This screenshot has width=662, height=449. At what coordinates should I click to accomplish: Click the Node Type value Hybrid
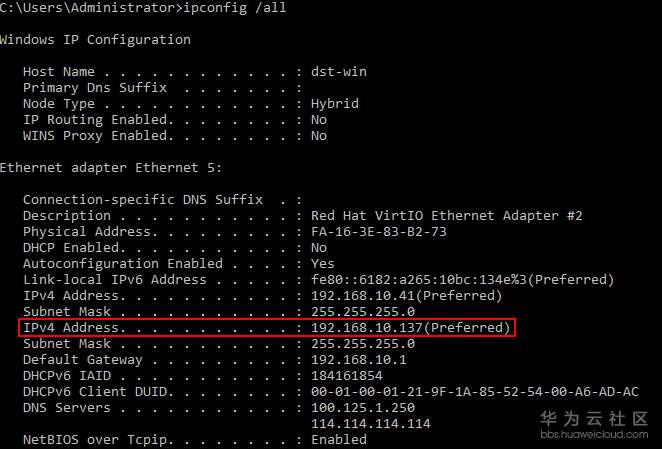coord(335,104)
